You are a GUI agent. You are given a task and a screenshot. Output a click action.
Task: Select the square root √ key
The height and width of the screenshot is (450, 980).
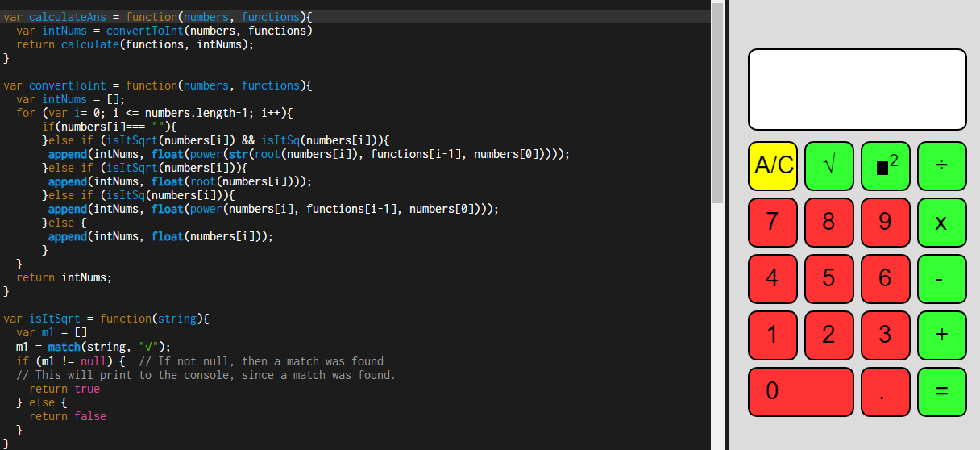(x=829, y=166)
